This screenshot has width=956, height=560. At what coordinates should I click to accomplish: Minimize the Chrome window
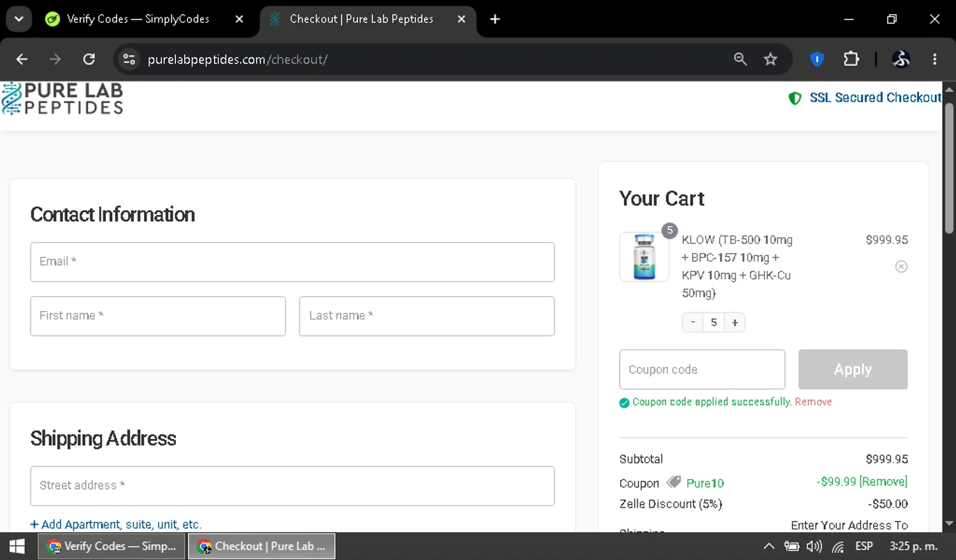(849, 19)
